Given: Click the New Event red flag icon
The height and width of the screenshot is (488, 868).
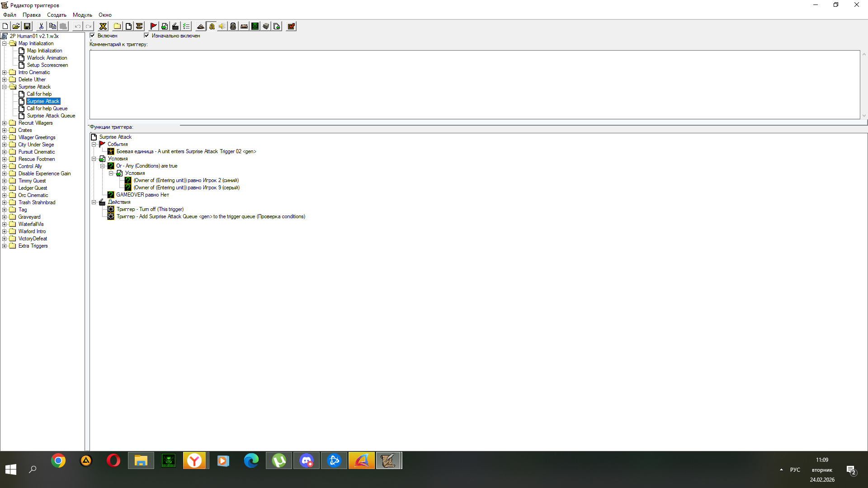Looking at the screenshot, I should coord(153,26).
